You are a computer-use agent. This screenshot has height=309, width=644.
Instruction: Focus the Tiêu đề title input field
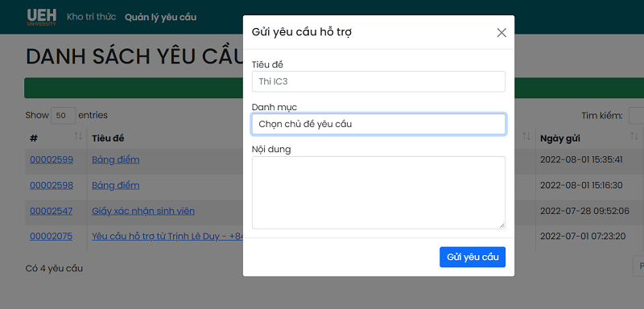(x=378, y=81)
